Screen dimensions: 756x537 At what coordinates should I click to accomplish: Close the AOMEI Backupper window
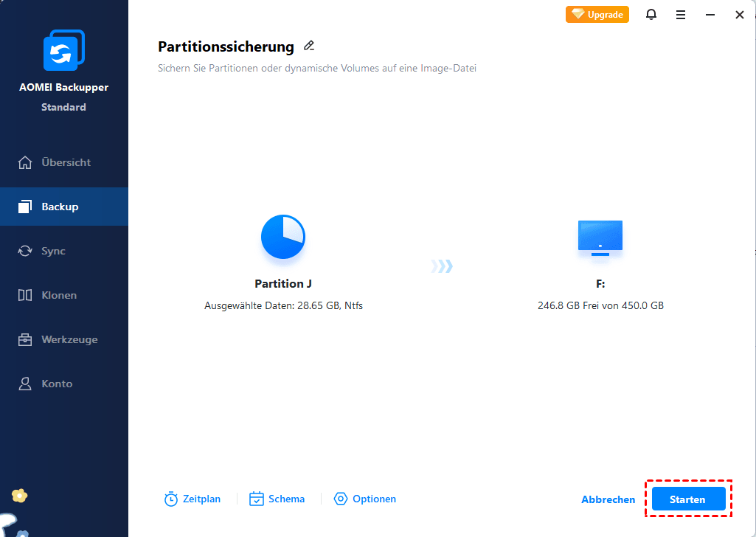click(740, 15)
